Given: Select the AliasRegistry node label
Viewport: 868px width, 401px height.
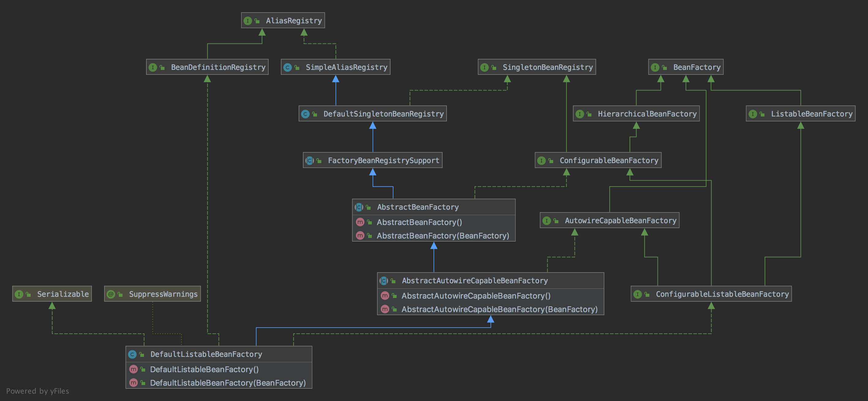Looking at the screenshot, I should pos(294,21).
